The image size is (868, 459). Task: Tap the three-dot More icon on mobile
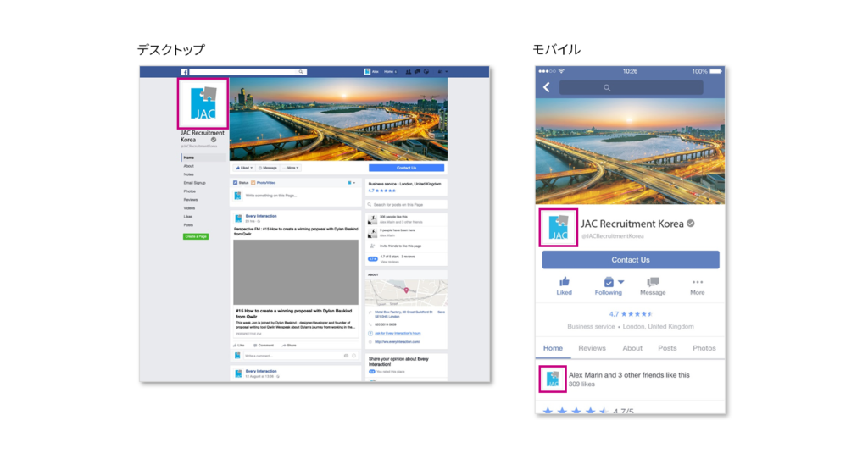tap(697, 282)
